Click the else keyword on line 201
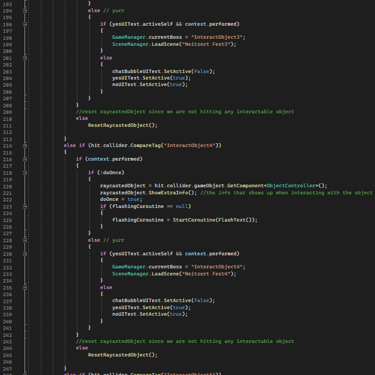 (x=106, y=58)
